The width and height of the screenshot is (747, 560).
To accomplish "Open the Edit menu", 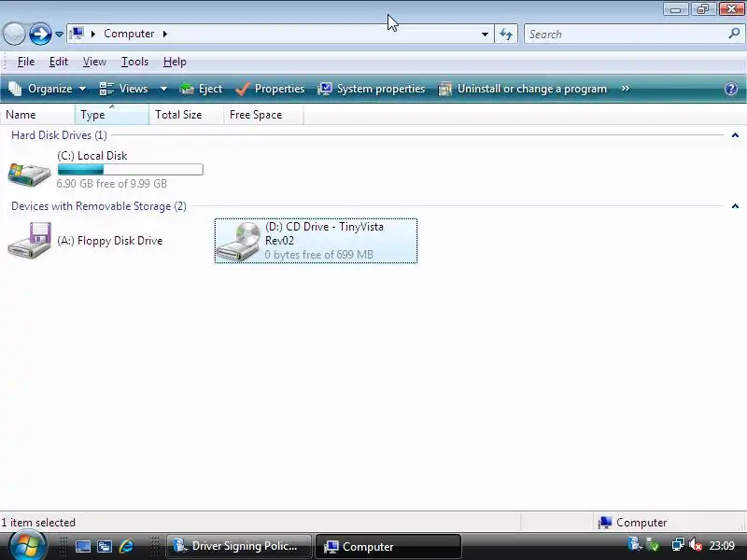I will [59, 62].
